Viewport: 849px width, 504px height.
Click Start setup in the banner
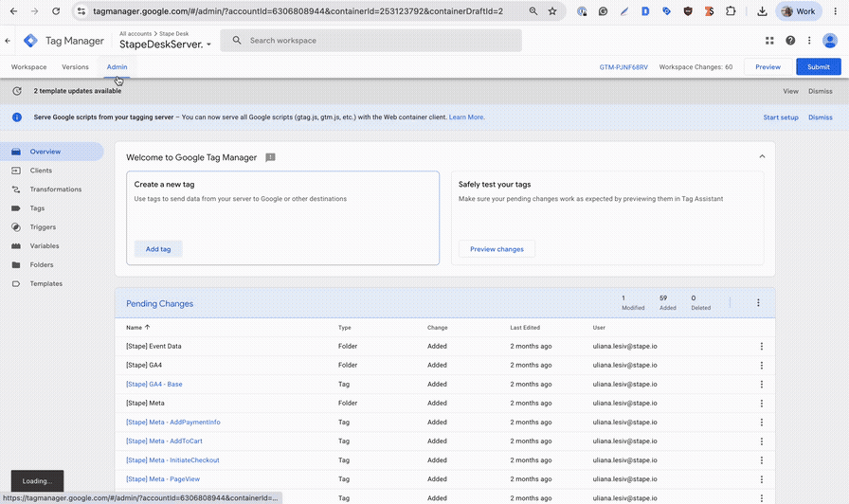781,117
